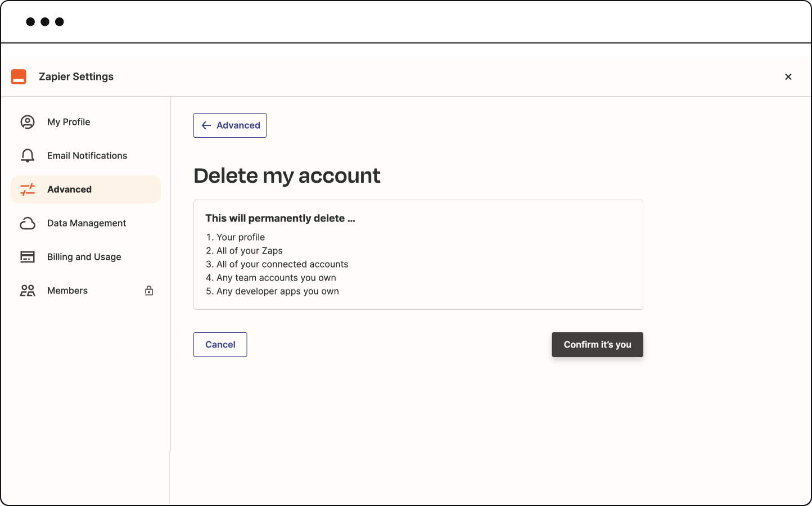Click 'All of your connected accounts' item
This screenshot has height=506, width=812.
pos(277,264)
